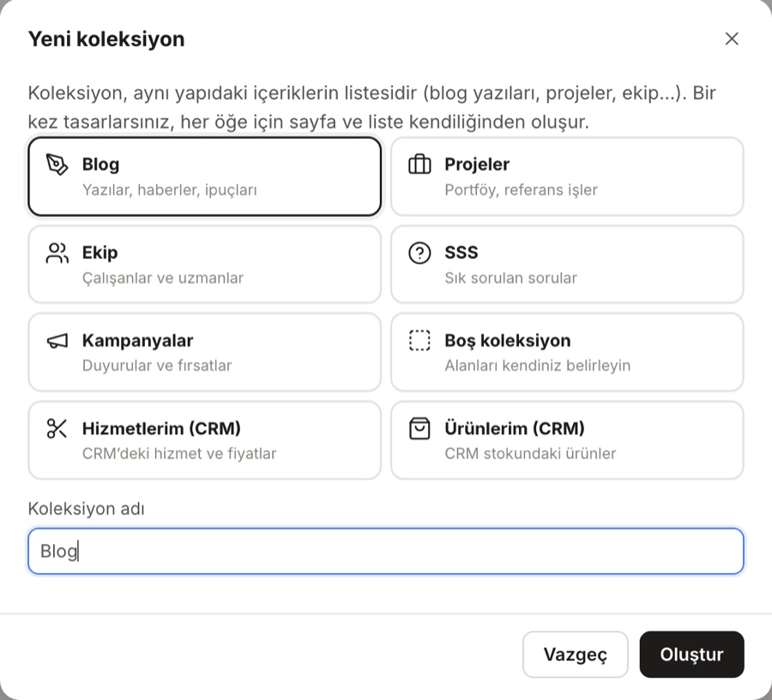
Task: Click the Vazgeç button
Action: (575, 655)
